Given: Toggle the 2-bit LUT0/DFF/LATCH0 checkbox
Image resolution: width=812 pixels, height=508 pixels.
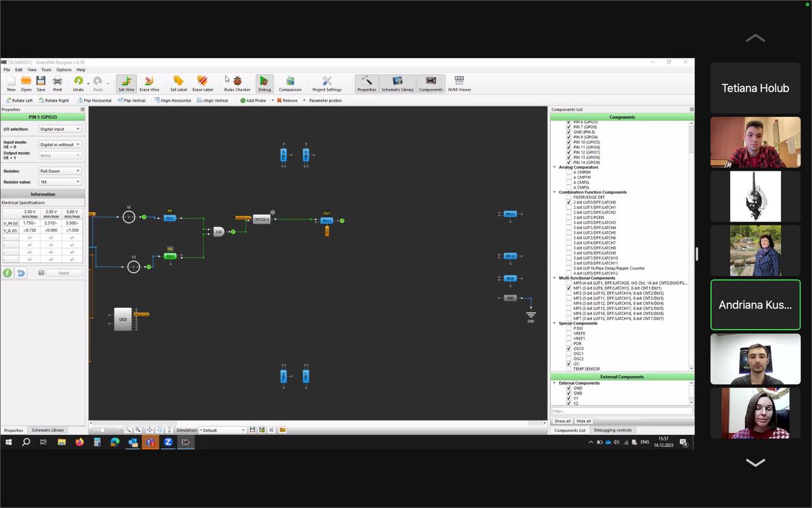Looking at the screenshot, I should 569,203.
